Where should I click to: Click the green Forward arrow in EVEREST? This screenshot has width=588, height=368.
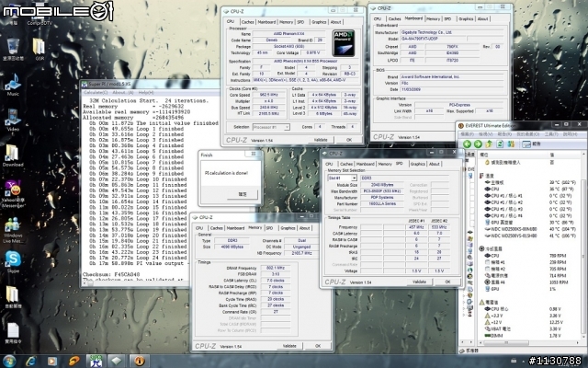478,144
